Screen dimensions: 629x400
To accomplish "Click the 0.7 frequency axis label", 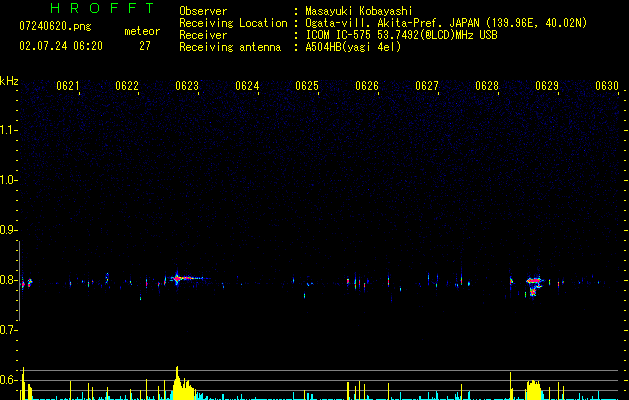I will [x=7, y=330].
